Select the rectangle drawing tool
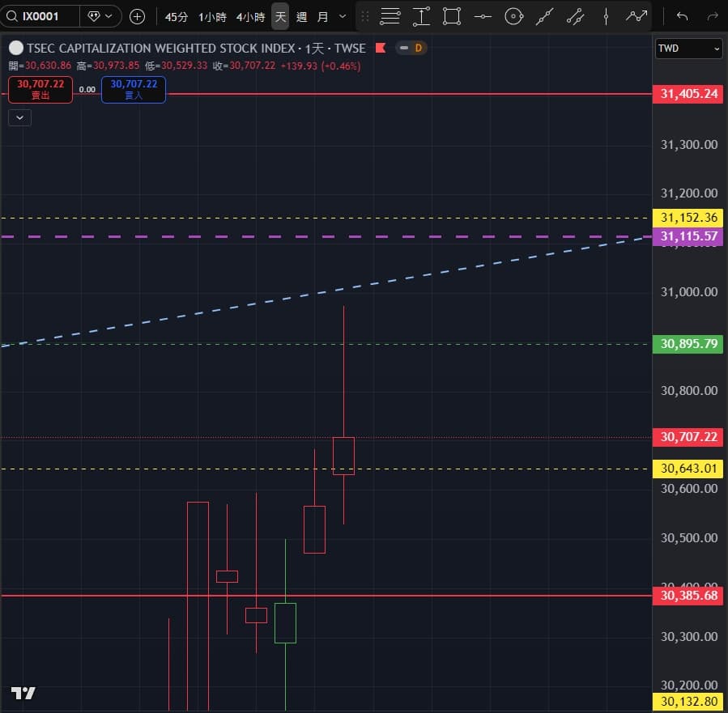The image size is (728, 713). 452,17
